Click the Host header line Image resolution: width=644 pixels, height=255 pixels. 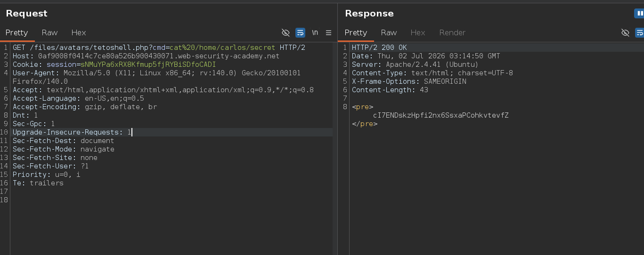coord(146,56)
